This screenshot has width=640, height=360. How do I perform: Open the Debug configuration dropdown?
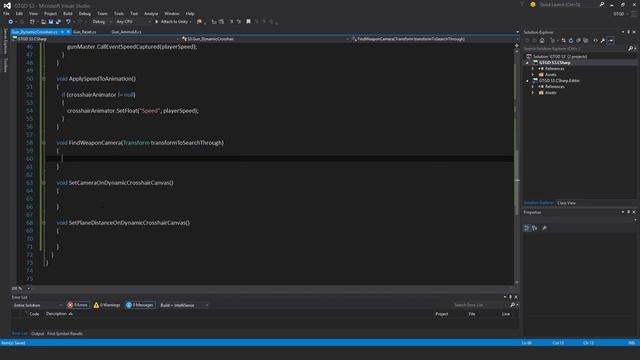point(102,22)
